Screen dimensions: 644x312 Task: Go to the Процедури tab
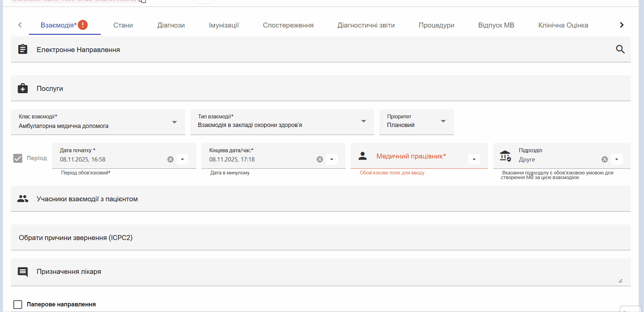pos(436,25)
